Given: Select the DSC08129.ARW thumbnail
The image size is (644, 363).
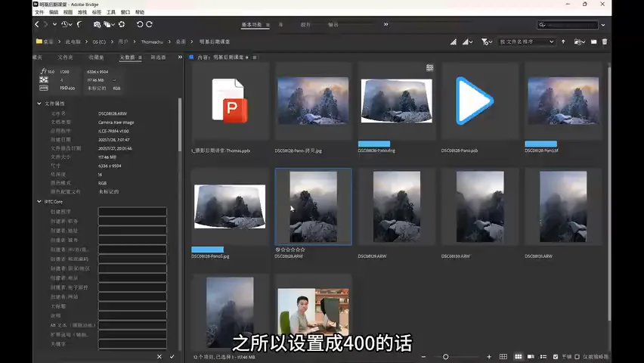Looking at the screenshot, I should click(x=397, y=206).
